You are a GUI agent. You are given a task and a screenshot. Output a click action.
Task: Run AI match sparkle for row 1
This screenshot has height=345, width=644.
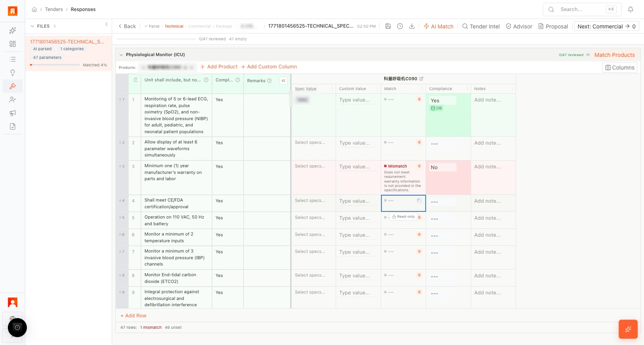(419, 99)
